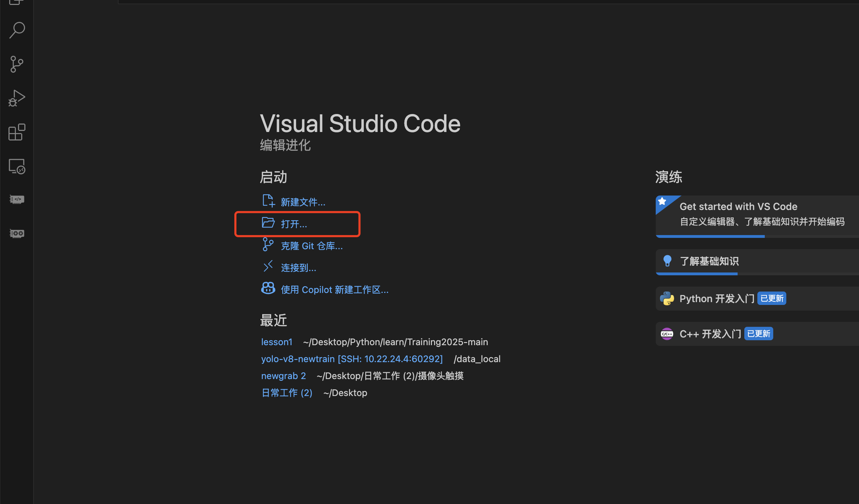
Task: Click the 连接到... remote link
Action: [298, 268]
